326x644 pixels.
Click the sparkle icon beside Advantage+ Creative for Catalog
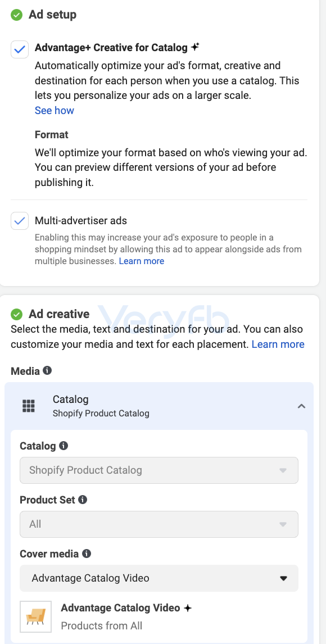(196, 47)
